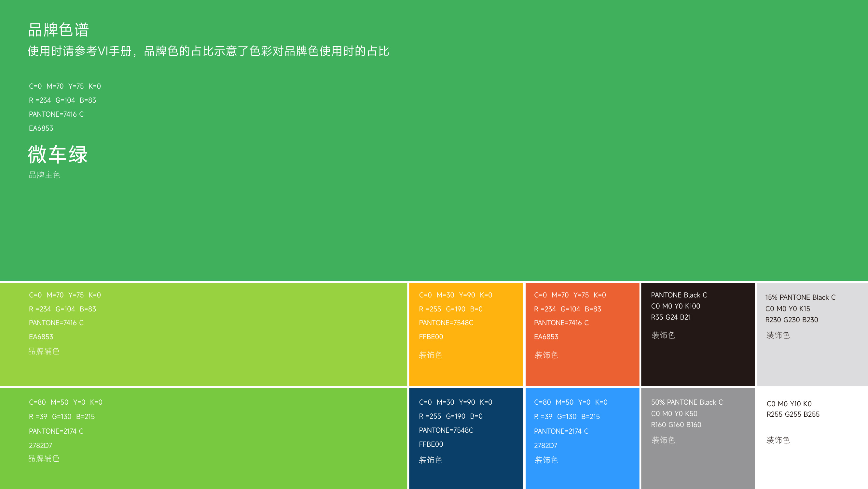Viewport: 868px width, 489px height.
Task: Select 2782D7 in the bright blue block
Action: (545, 445)
